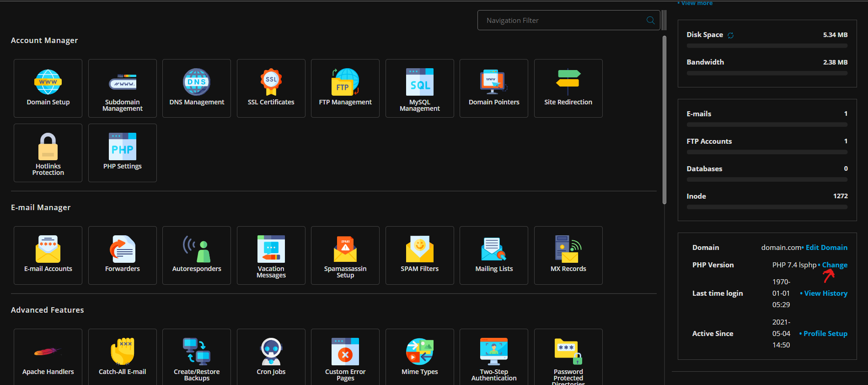Open Site Redirection
The height and width of the screenshot is (385, 868).
568,88
